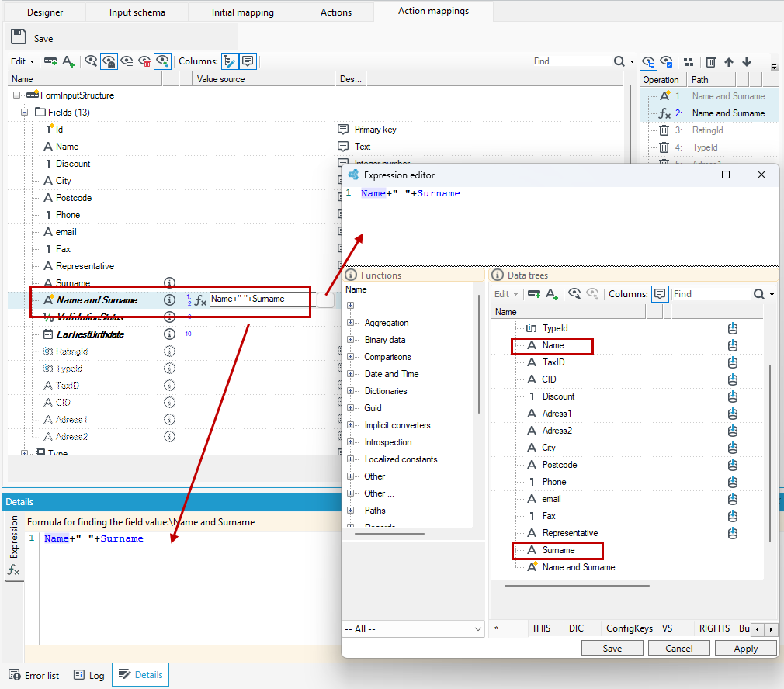The image size is (784, 689).
Task: Open the Initial mapping tab
Action: [x=242, y=12]
